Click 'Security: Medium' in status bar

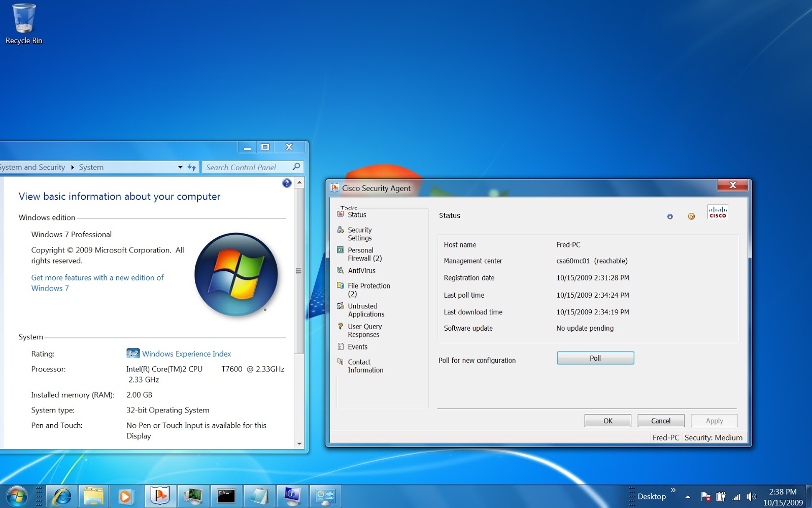coord(713,437)
